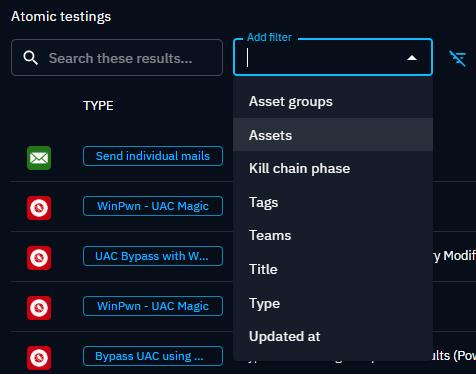This screenshot has width=476, height=374.
Task: Open the Send individual mails chip
Action: (153, 156)
